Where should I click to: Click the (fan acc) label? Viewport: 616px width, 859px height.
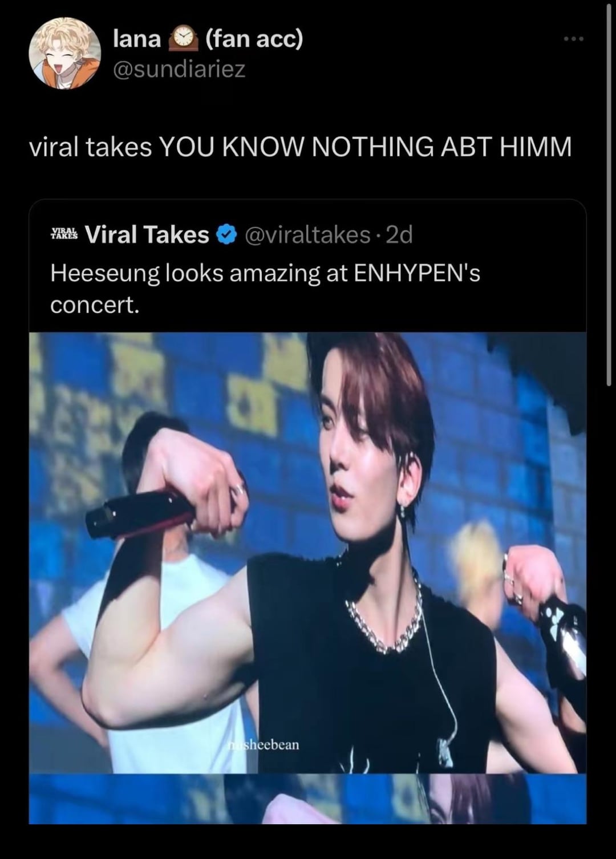point(254,39)
